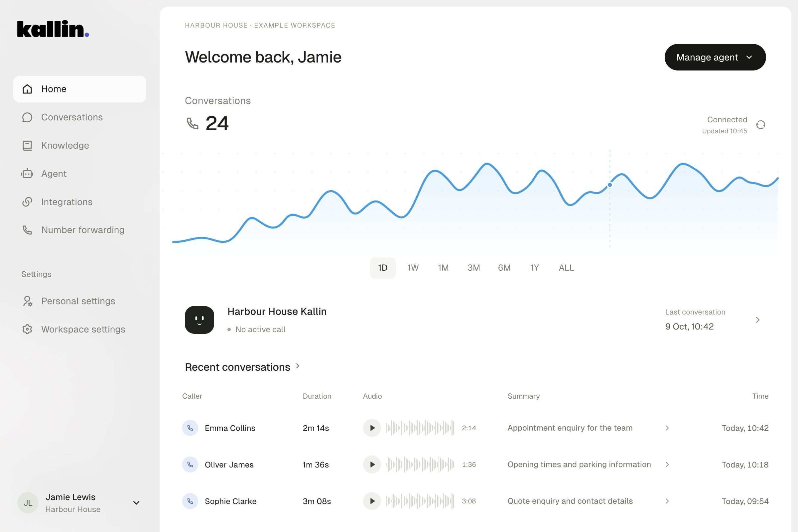Play Emma Collins call audio
The image size is (798, 532).
click(x=372, y=428)
